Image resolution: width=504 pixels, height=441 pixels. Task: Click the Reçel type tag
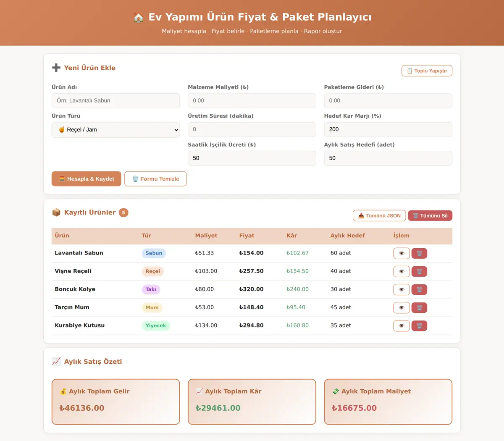point(152,271)
